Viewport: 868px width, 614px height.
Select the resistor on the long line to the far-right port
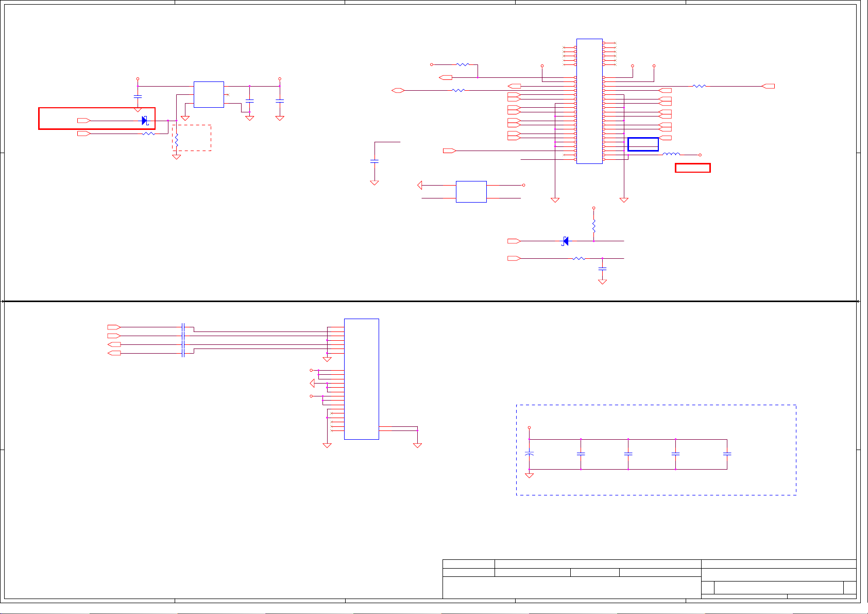pos(699,86)
